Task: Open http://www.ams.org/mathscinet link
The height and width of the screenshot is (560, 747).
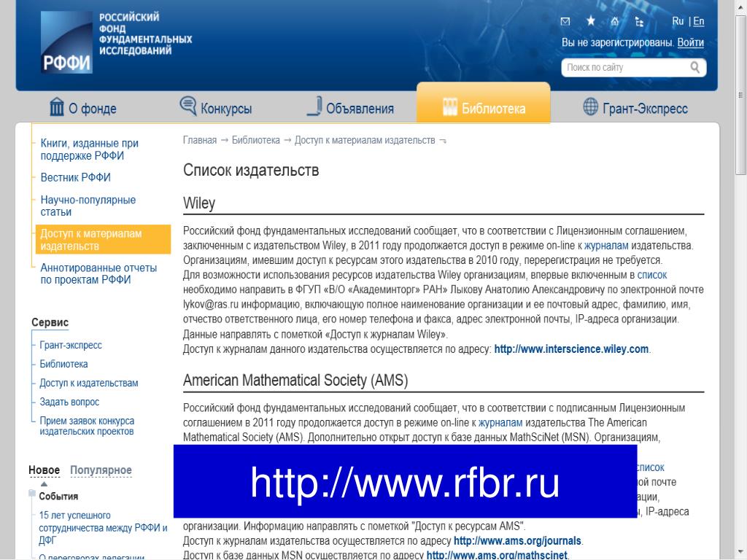Action: (x=497, y=555)
